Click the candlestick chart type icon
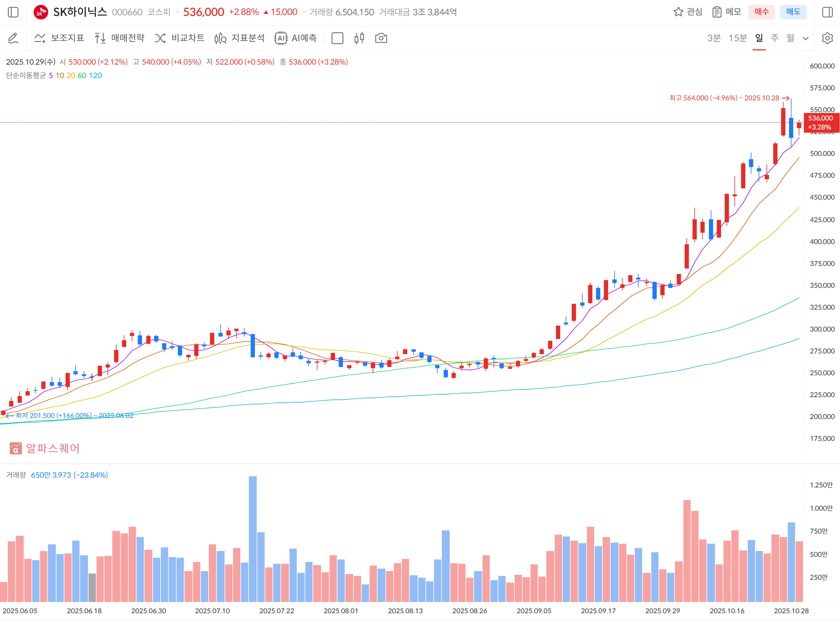 pos(359,38)
